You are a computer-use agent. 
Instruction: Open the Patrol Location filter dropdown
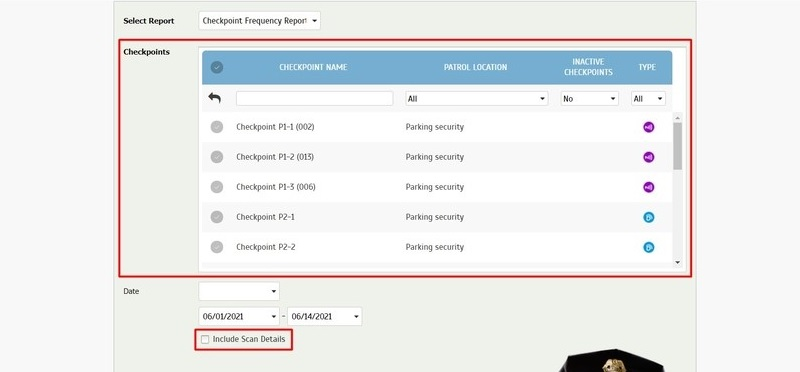pos(477,98)
